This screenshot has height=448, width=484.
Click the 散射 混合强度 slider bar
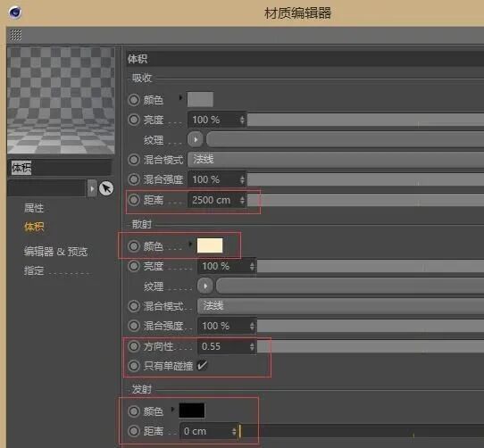click(x=371, y=326)
